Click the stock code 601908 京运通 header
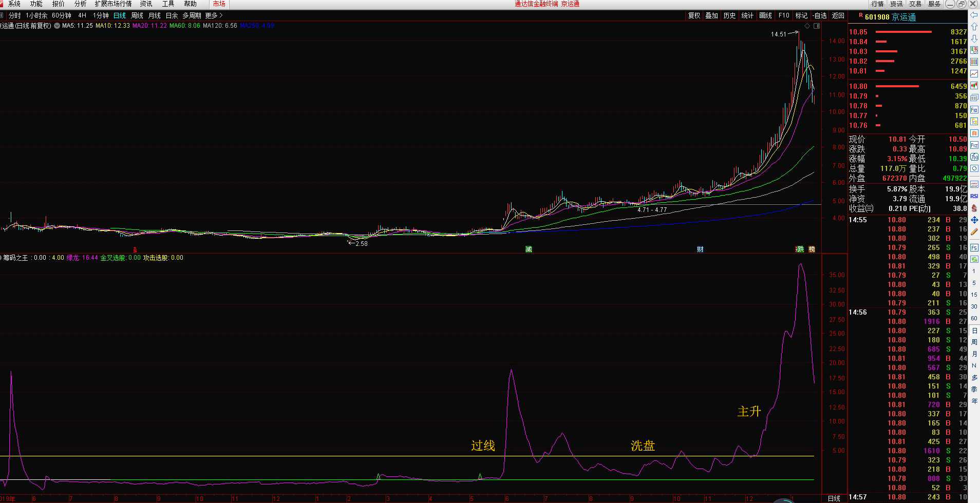The image size is (980, 503). point(891,17)
